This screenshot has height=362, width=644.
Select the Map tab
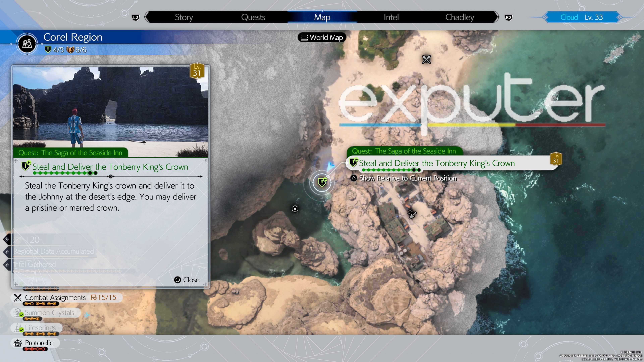pos(322,17)
